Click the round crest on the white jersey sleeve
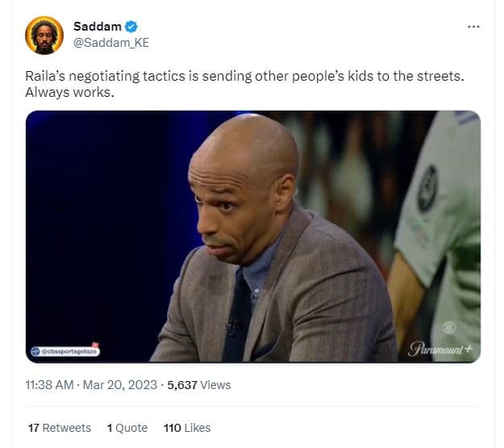 point(427,189)
